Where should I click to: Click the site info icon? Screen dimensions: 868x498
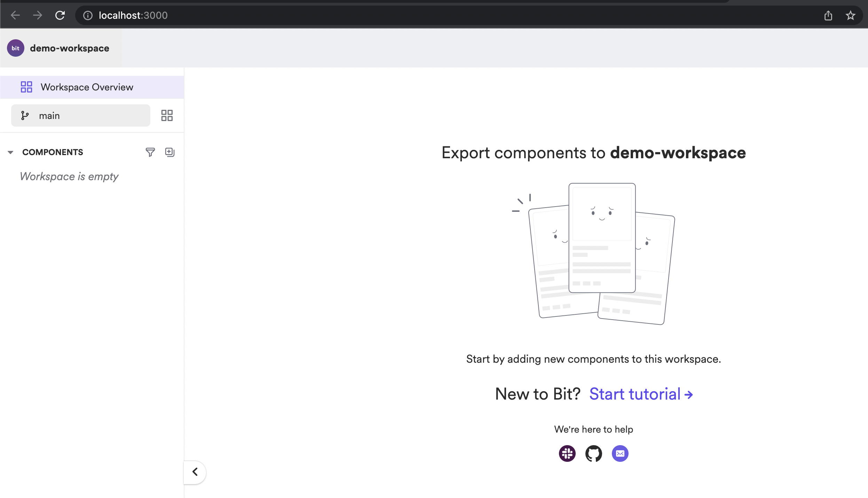coord(88,15)
